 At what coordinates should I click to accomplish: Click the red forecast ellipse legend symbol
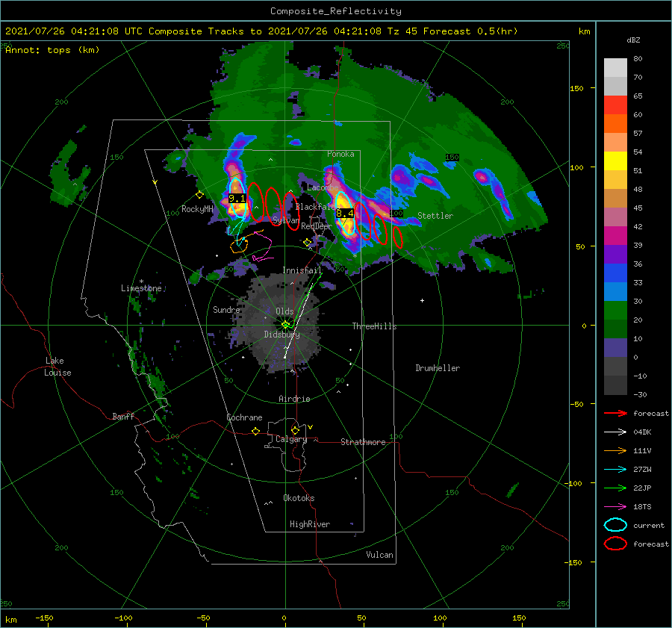615,544
